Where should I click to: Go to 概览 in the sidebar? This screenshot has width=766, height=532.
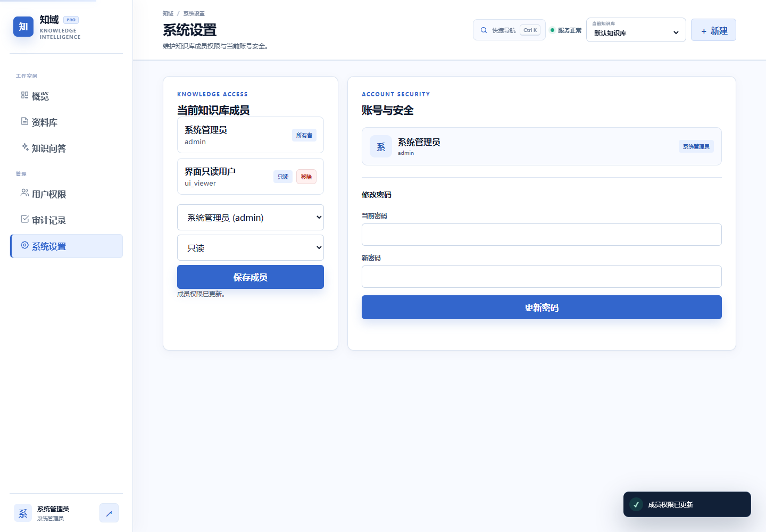[66, 96]
